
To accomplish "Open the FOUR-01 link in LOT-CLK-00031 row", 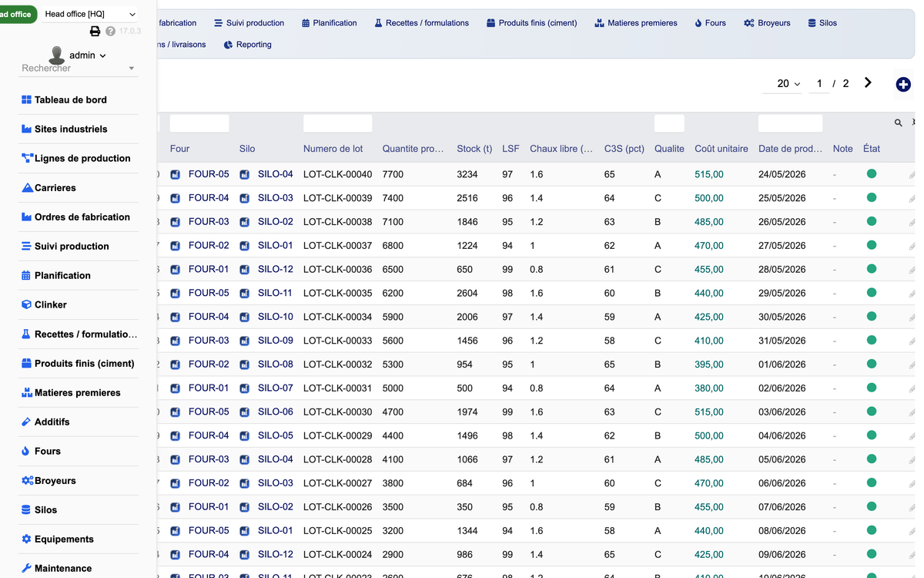I will (209, 388).
